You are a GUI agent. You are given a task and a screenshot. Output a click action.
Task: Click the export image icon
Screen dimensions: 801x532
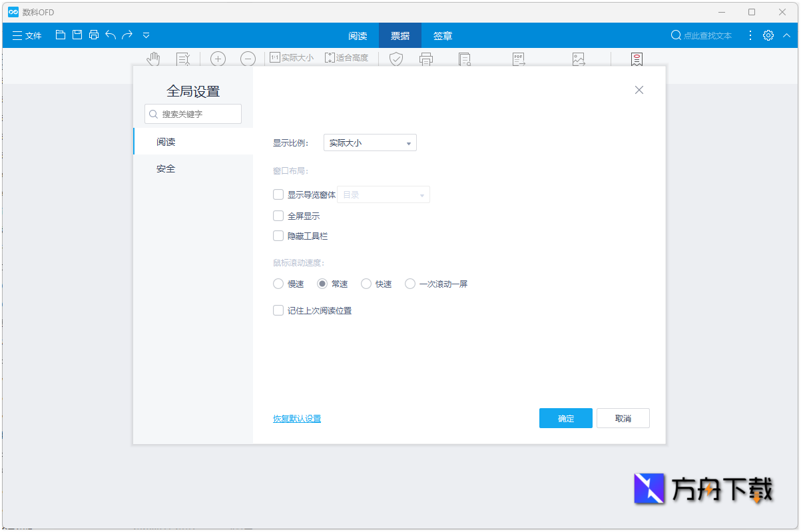click(x=579, y=59)
